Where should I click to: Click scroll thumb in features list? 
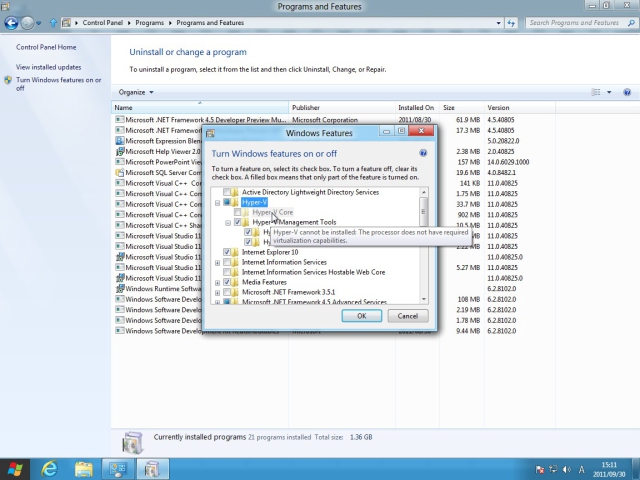tap(423, 211)
